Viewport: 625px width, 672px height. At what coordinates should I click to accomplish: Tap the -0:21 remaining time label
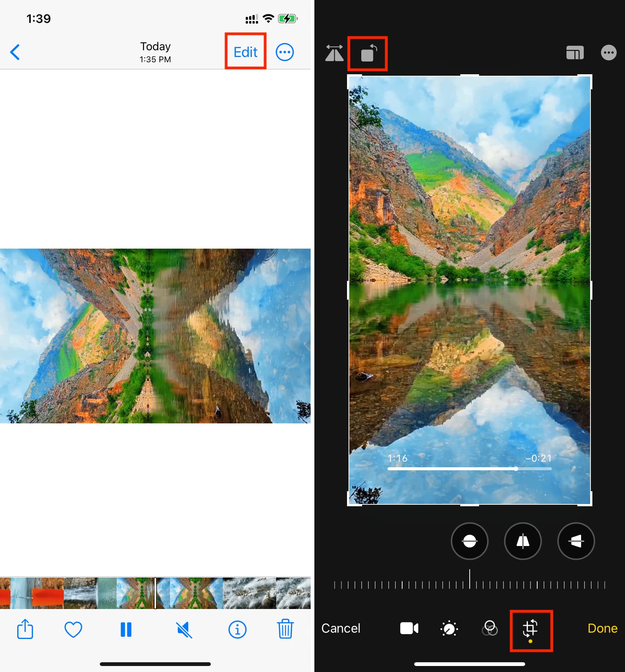tap(538, 458)
